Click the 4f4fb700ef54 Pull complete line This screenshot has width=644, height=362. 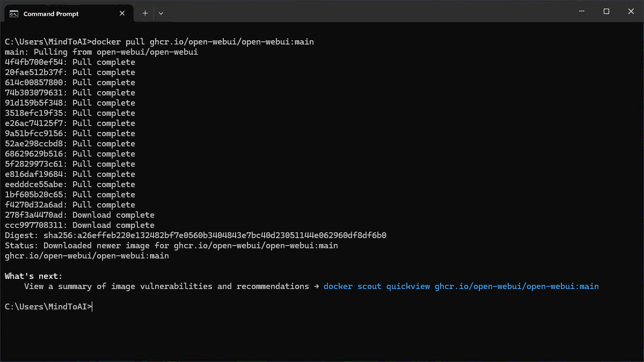(x=70, y=62)
